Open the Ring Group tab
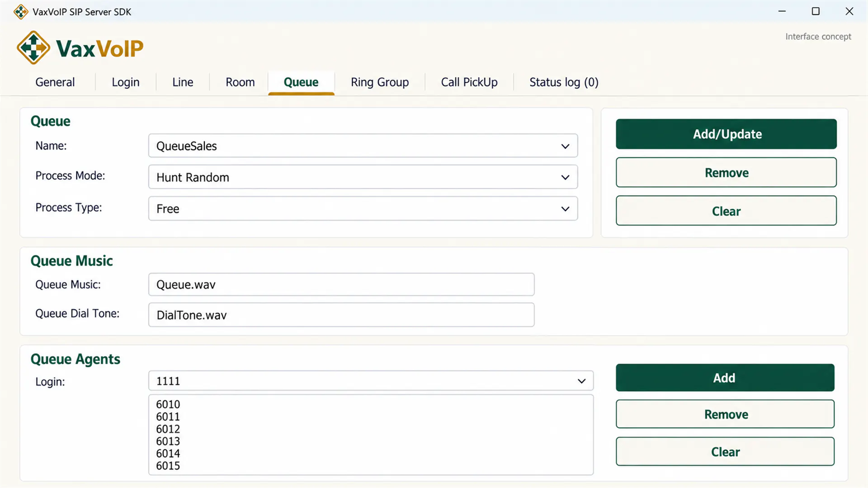 (380, 82)
